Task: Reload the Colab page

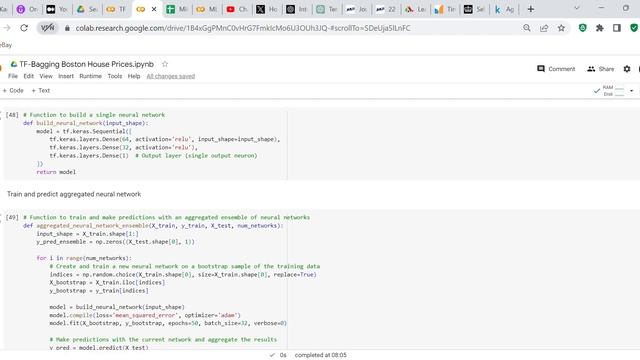Action: 24,28
